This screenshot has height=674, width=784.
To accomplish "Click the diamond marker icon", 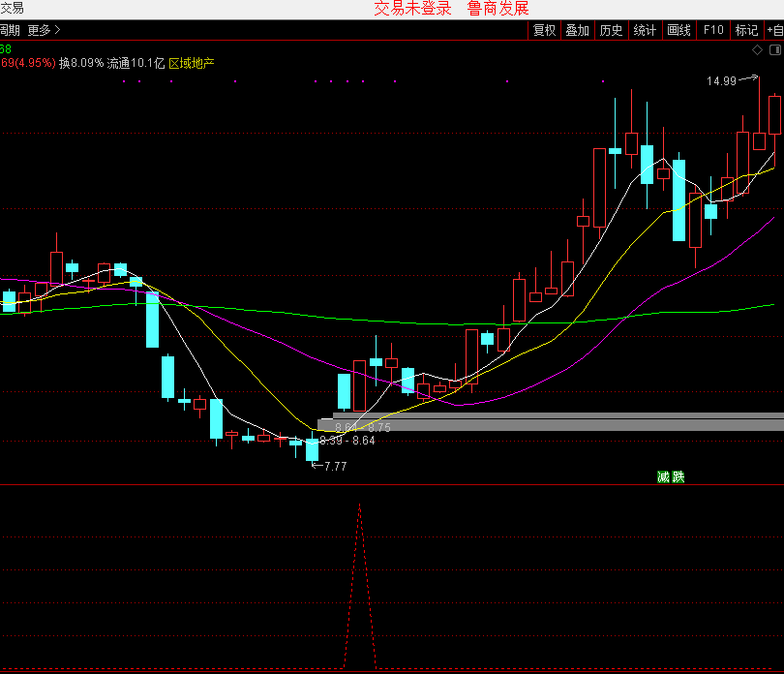I will (x=758, y=49).
